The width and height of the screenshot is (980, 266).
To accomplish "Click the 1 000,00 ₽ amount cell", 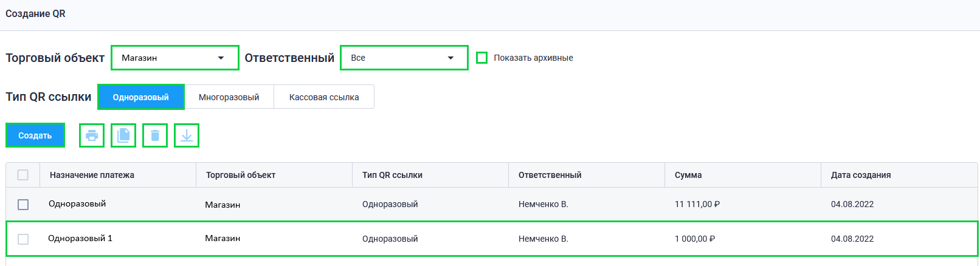I will (695, 239).
